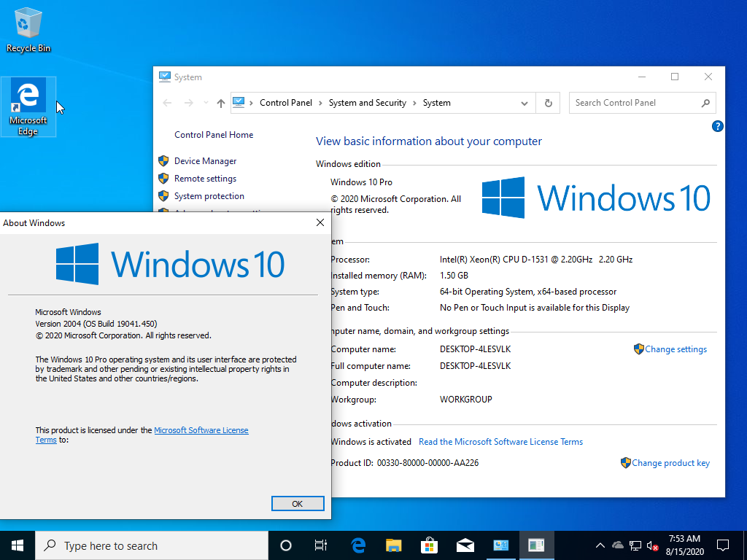747x560 pixels.
Task: Click Change product key link
Action: click(x=670, y=463)
